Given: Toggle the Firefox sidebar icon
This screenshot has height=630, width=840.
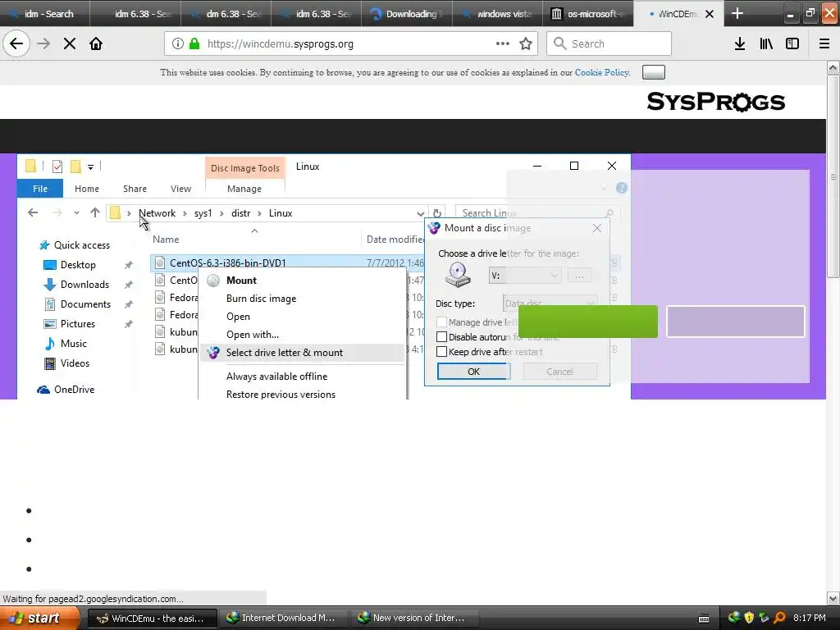Looking at the screenshot, I should pyautogui.click(x=792, y=44).
